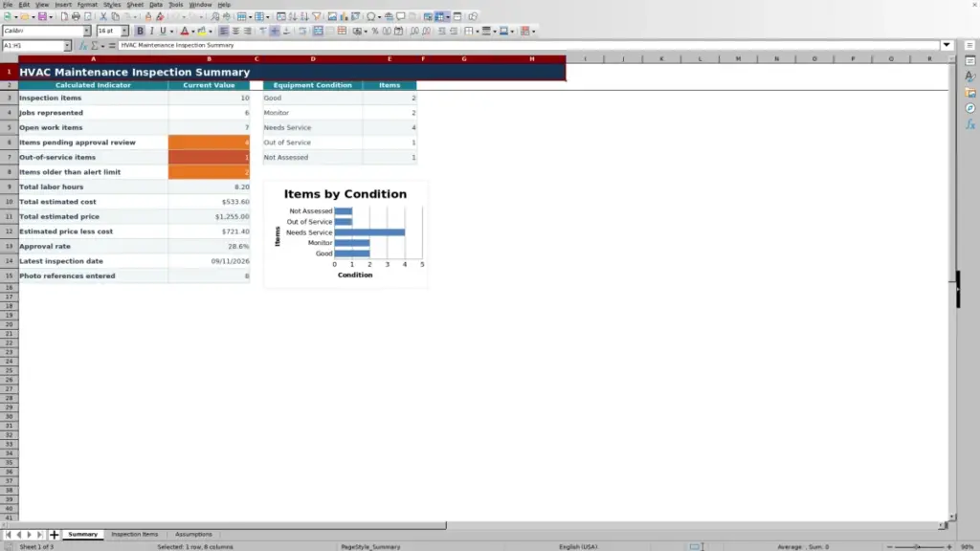Open the Sheet menu
Screen dimensions: 980x551
(135, 5)
